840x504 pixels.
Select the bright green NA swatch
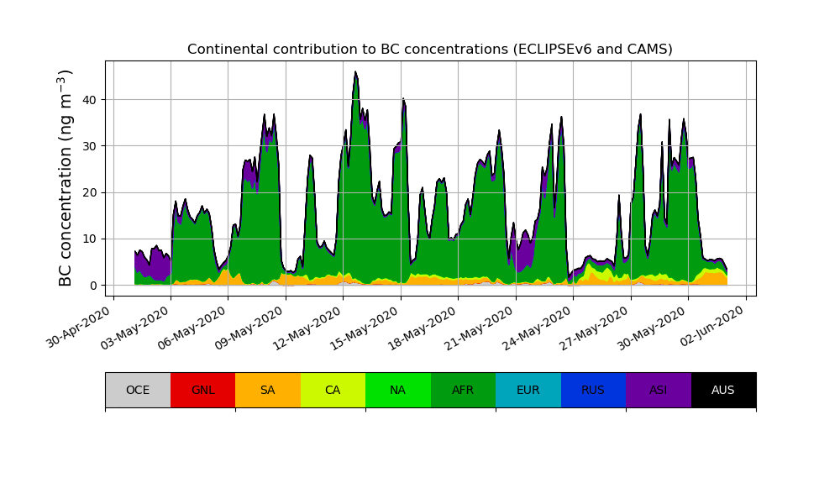coord(397,390)
